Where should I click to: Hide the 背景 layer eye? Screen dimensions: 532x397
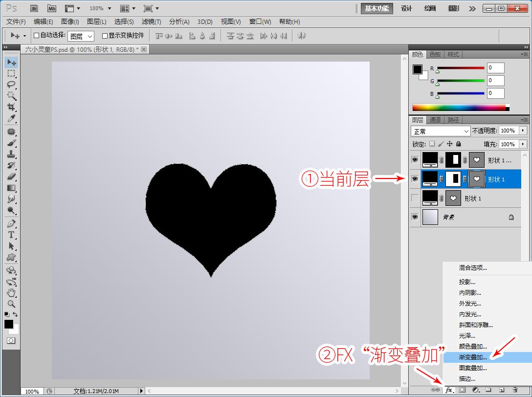415,217
